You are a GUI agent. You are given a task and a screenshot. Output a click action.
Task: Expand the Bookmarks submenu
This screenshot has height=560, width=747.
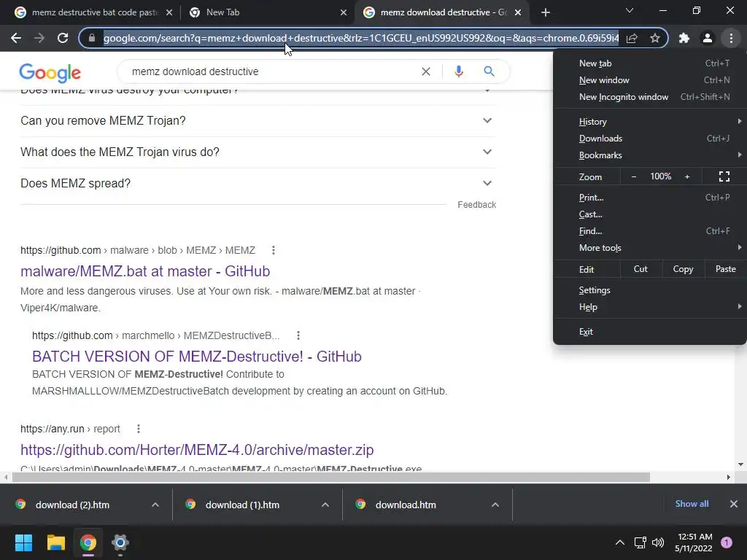pos(650,155)
